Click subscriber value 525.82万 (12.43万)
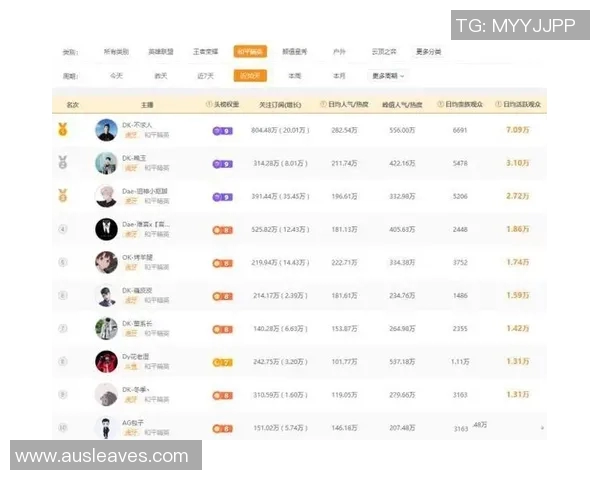This screenshot has height=480, width=600. tap(280, 229)
